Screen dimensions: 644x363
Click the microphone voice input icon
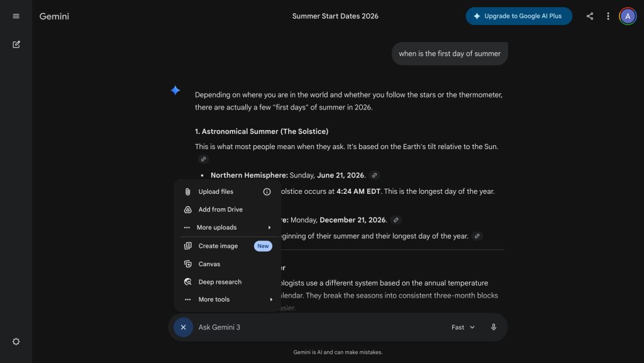click(x=494, y=327)
